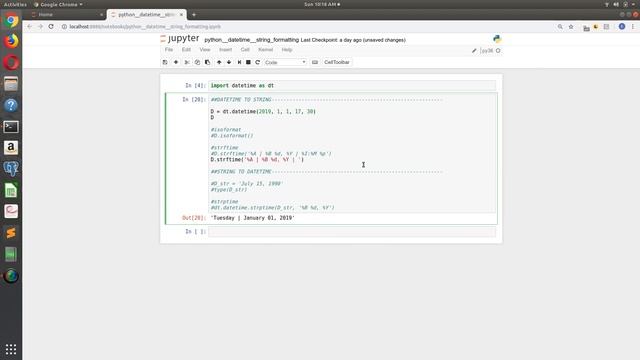
Task: Show Applications grid in the dock
Action: coord(11,349)
